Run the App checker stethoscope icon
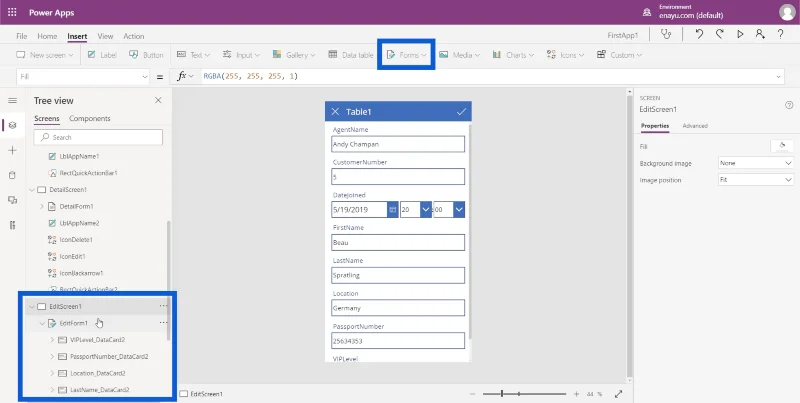The image size is (800, 403). pos(666,34)
